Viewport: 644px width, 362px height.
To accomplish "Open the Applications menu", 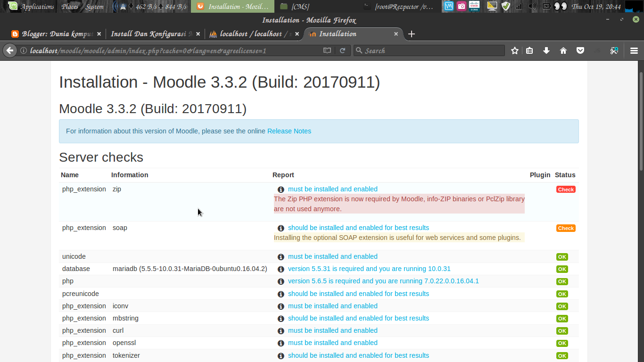I will (38, 7).
